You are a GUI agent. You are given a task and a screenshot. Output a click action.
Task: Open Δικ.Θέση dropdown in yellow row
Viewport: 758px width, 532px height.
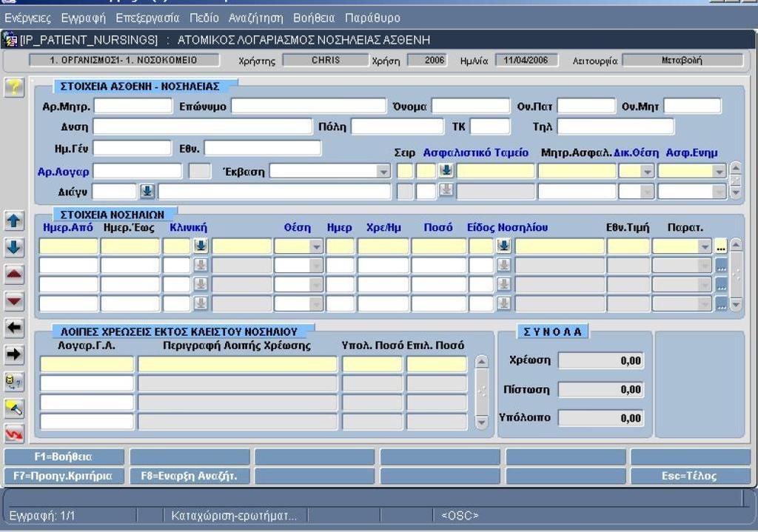(x=647, y=171)
